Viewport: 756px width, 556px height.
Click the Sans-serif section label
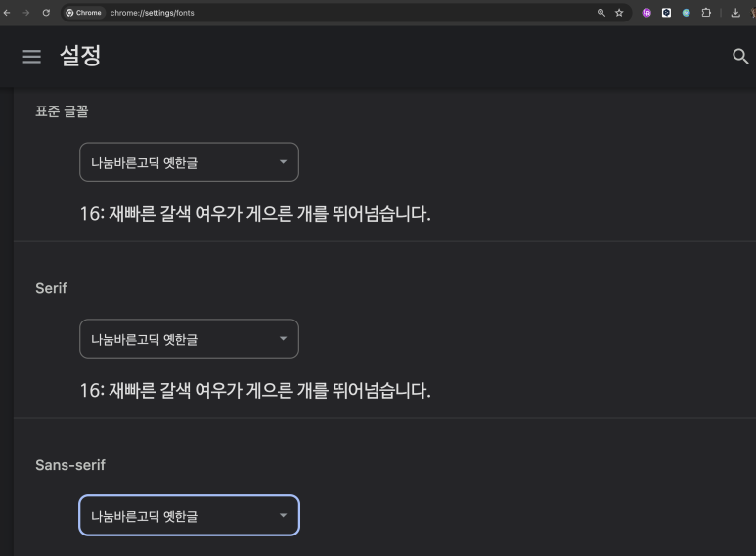(70, 465)
